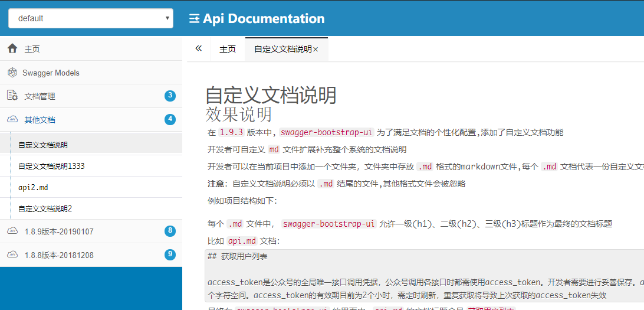Image resolution: width=644 pixels, height=310 pixels.
Task: Click the 注意 bold label
Action: [215, 184]
